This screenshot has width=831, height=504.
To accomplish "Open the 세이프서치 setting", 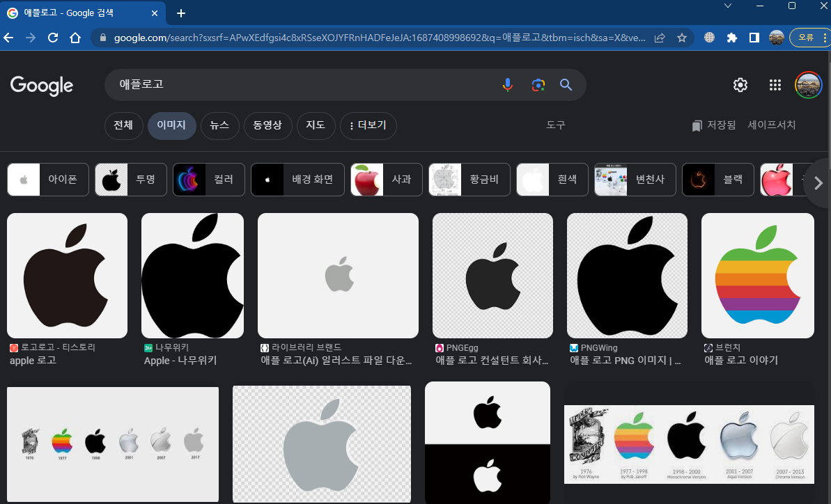I will coord(772,125).
